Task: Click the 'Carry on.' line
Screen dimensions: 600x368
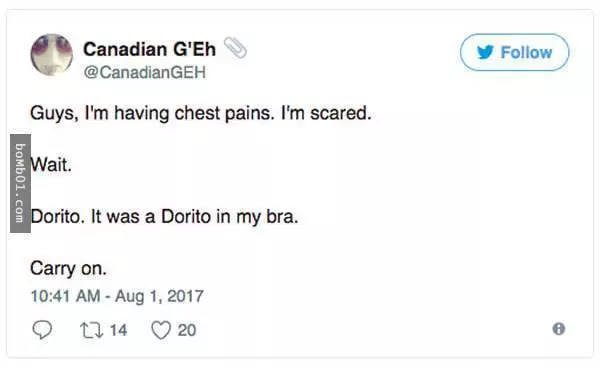Action: [68, 269]
